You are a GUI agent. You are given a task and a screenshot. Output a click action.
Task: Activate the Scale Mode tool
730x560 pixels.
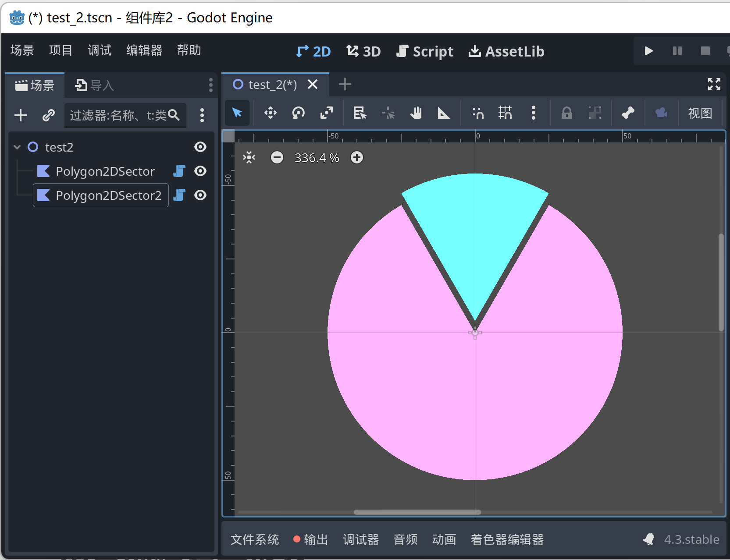327,113
